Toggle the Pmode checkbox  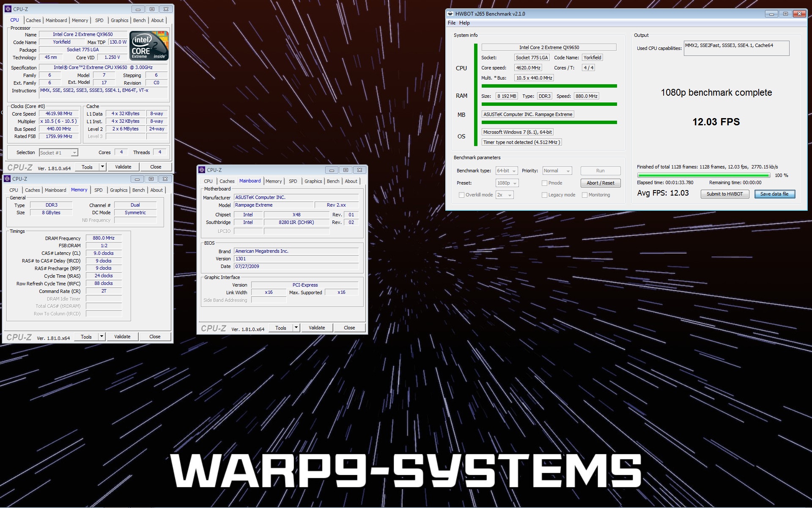pyautogui.click(x=544, y=183)
